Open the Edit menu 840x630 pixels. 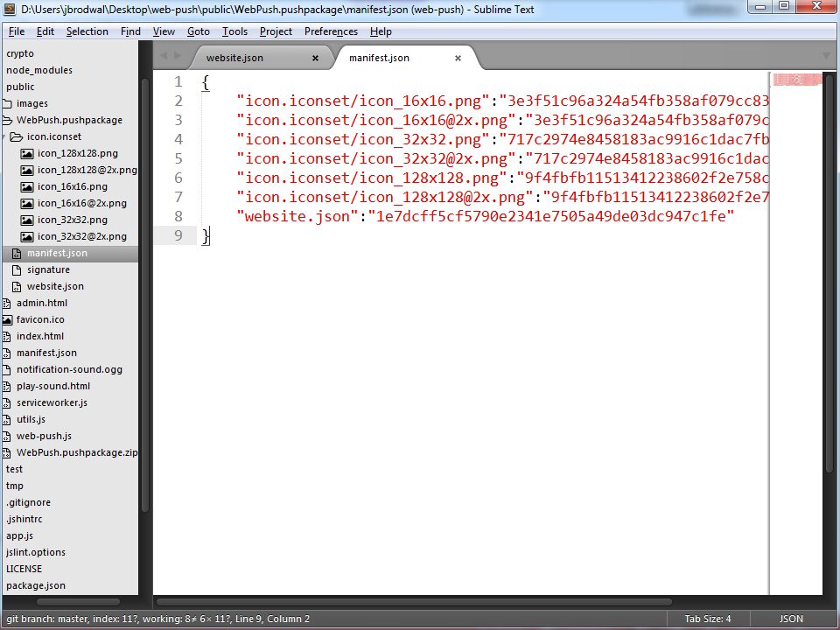coord(45,31)
